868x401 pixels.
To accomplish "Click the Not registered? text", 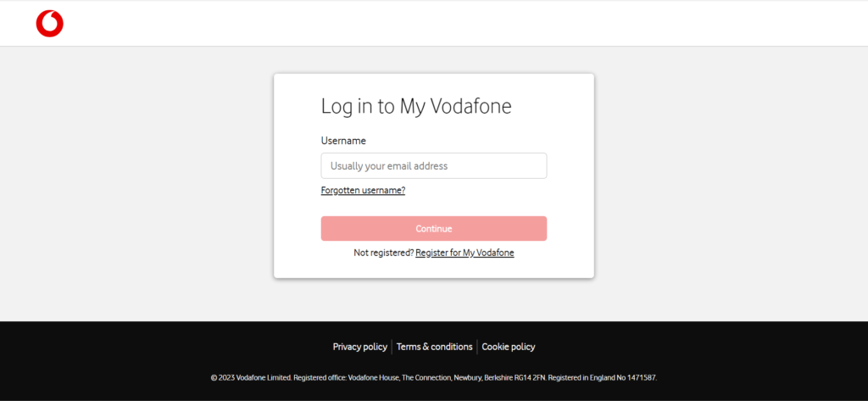I will (383, 253).
